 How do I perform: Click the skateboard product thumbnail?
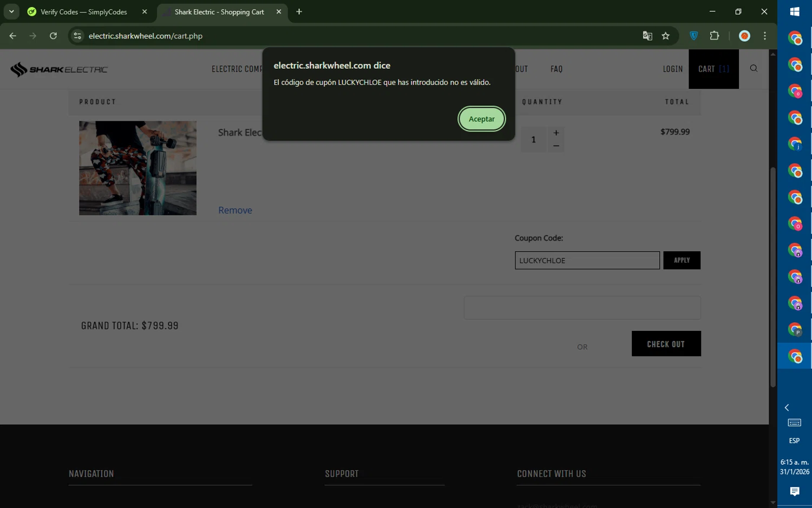tap(137, 168)
